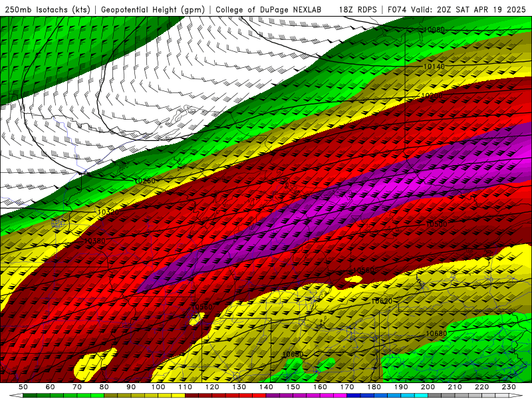532x399 pixels.
Task: Click the 180 value on color scale
Action: coord(374,387)
